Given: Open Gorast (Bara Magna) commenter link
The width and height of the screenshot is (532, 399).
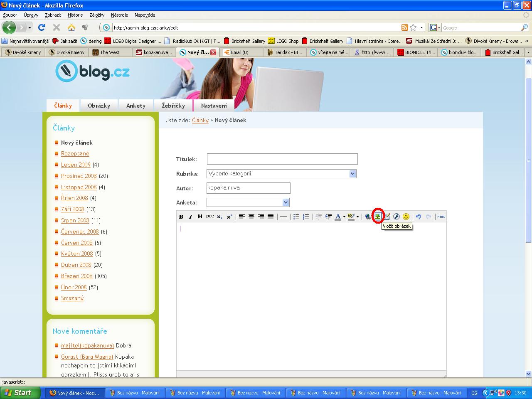Looking at the screenshot, I should [x=87, y=357].
